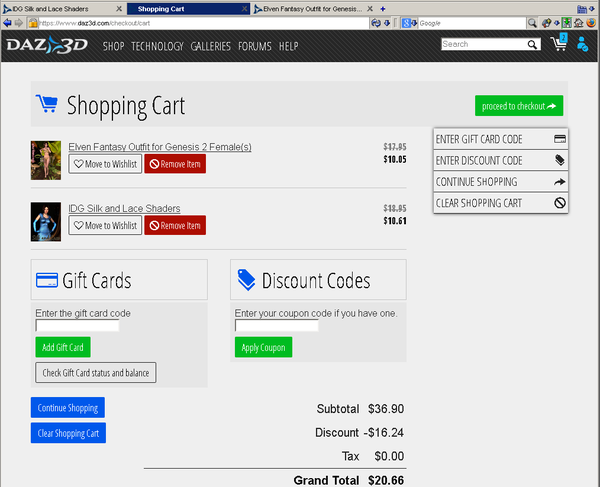The image size is (600, 487).
Task: Click the blue Clear Shopping Cart button
Action: pyautogui.click(x=68, y=433)
